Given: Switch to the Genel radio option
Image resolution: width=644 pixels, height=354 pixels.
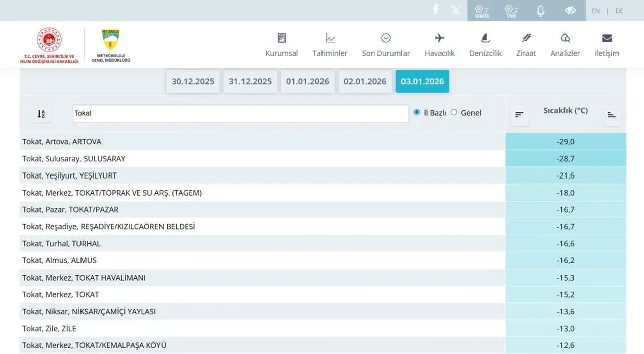Looking at the screenshot, I should [453, 112].
